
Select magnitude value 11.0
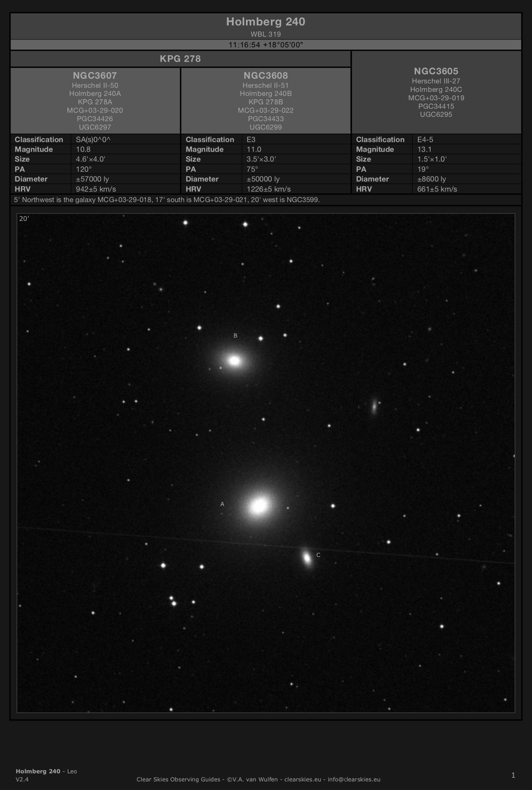pos(254,149)
